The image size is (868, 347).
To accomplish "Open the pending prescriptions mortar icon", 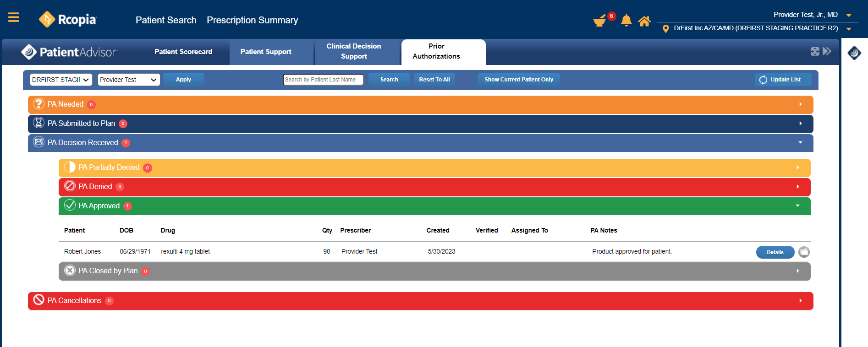I will pyautogui.click(x=599, y=21).
